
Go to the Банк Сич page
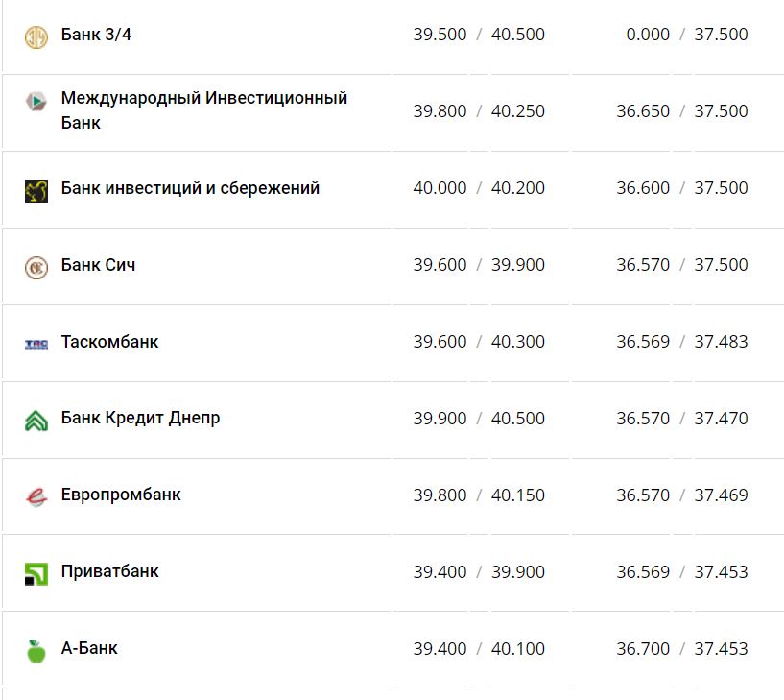(98, 265)
